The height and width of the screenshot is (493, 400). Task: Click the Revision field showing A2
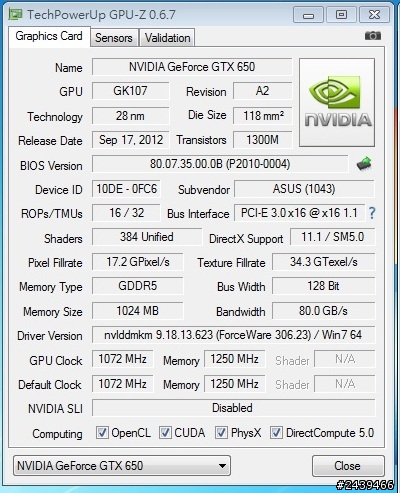pyautogui.click(x=263, y=91)
